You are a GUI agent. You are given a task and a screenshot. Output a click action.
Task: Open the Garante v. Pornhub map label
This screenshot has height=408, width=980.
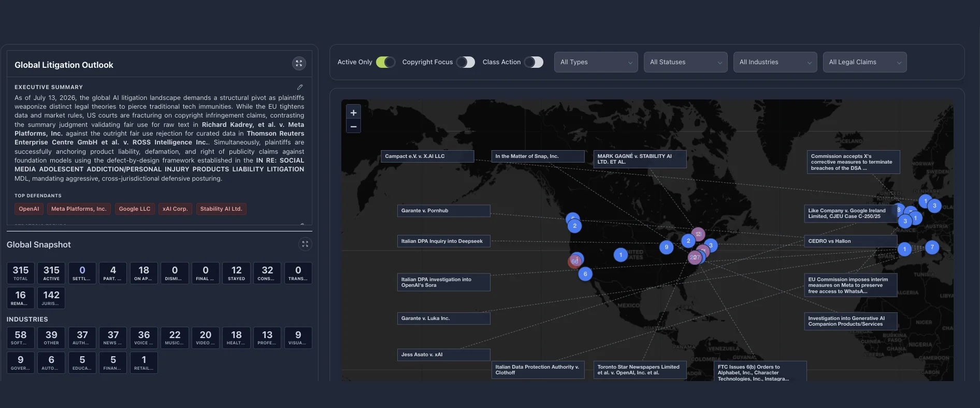(x=443, y=211)
